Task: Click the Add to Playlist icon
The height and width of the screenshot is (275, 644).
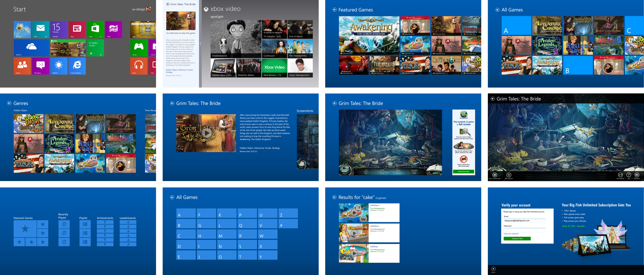Action: point(509,175)
